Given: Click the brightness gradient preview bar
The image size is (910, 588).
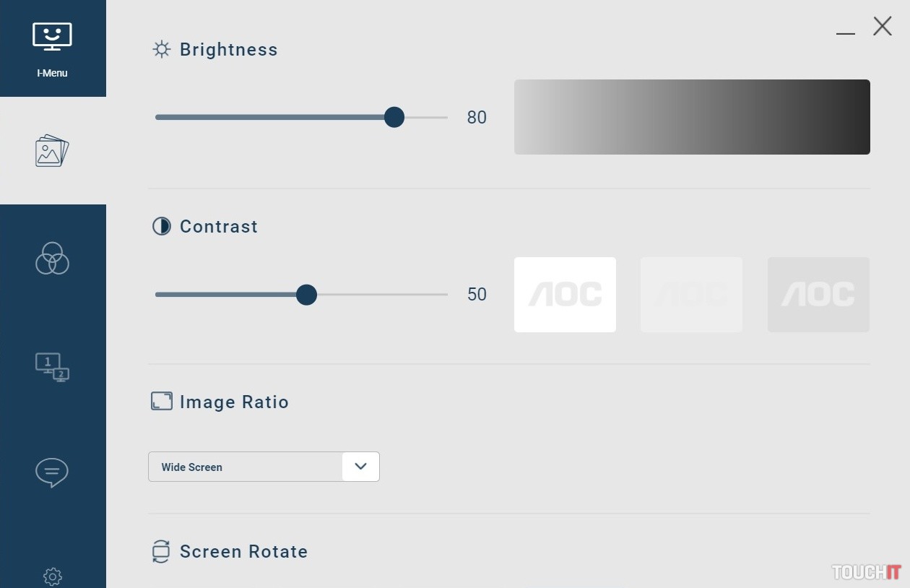Looking at the screenshot, I should coord(692,117).
